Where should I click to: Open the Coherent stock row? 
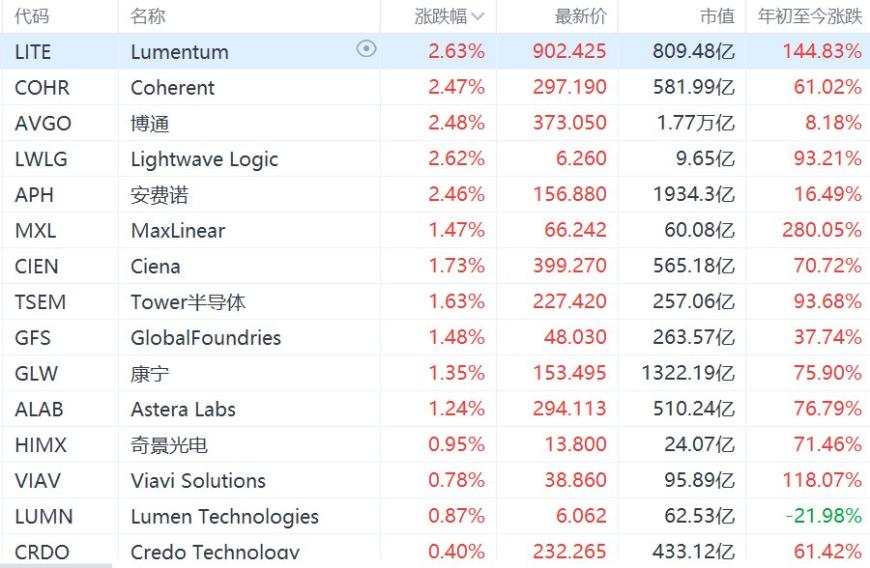pyautogui.click(x=435, y=87)
